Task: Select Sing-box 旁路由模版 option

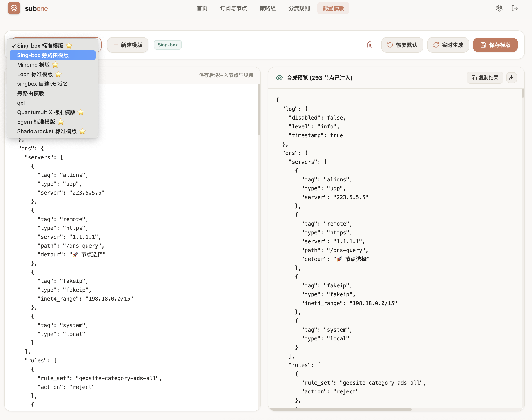Action: click(x=53, y=55)
